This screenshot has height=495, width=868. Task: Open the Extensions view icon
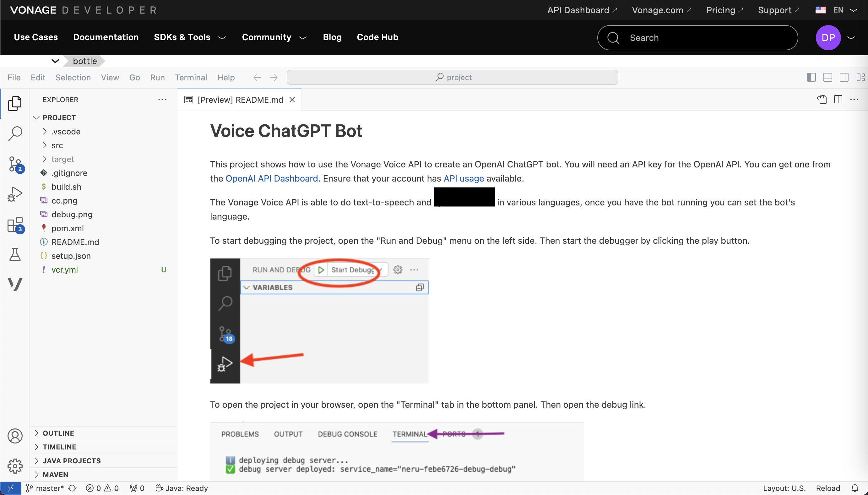pyautogui.click(x=15, y=225)
